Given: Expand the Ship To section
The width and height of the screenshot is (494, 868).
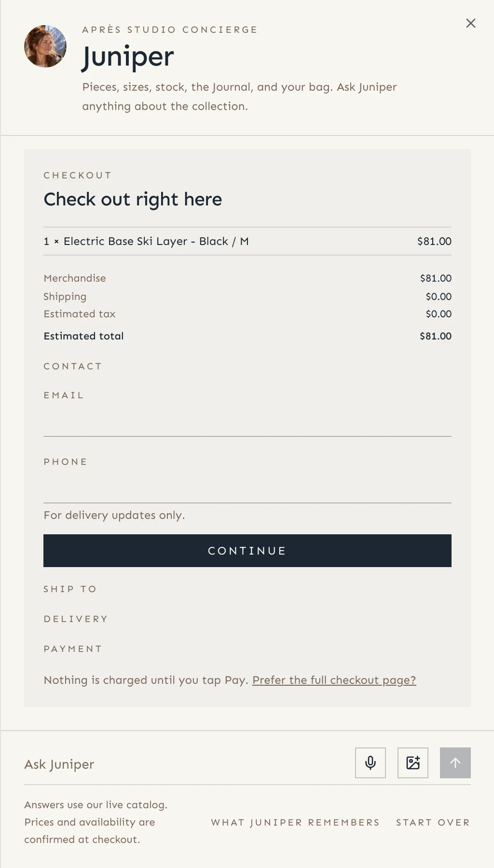Looking at the screenshot, I should tap(70, 589).
